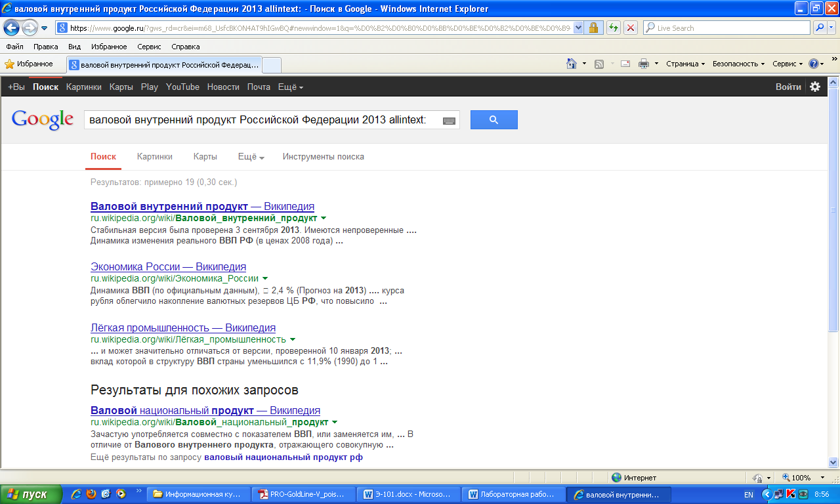Click the пуск Start button

(x=31, y=494)
